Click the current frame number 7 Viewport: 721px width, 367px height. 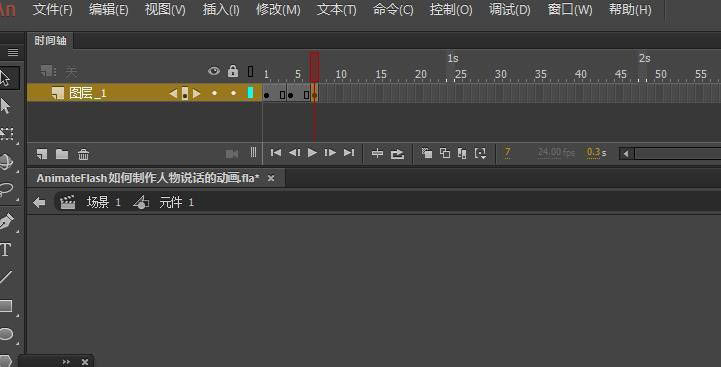(x=508, y=153)
